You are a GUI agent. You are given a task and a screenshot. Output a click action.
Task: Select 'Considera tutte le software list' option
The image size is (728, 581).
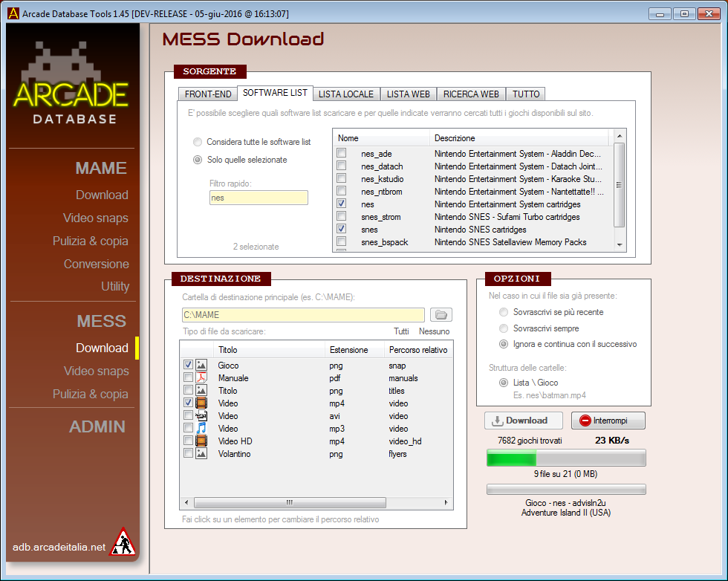tap(198, 142)
